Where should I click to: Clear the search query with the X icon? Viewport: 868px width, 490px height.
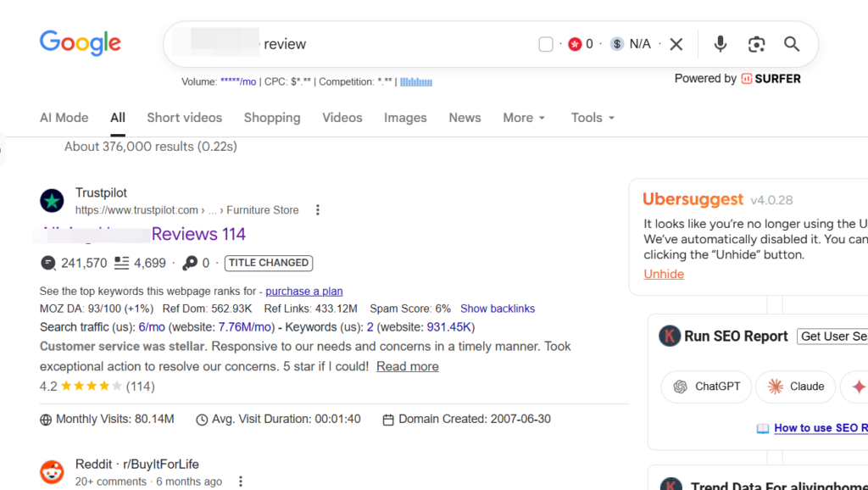[676, 44]
